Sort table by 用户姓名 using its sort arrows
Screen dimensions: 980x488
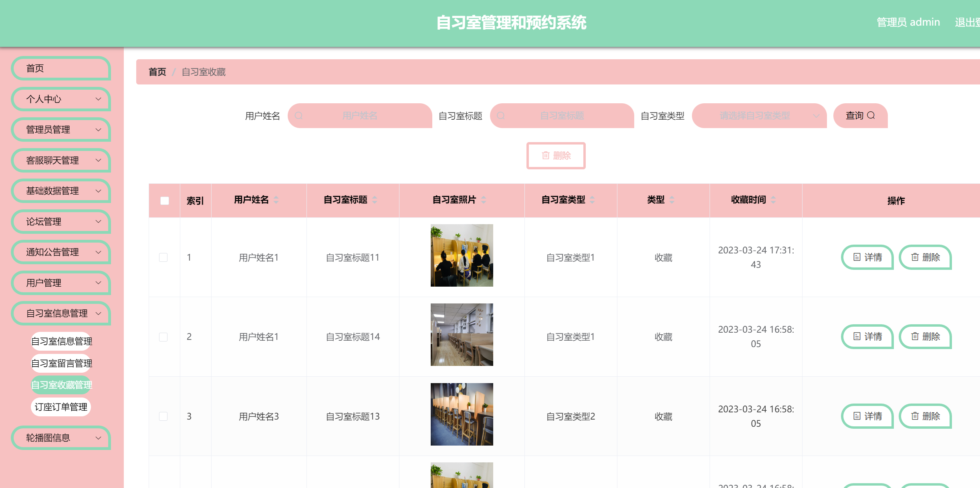click(x=276, y=200)
